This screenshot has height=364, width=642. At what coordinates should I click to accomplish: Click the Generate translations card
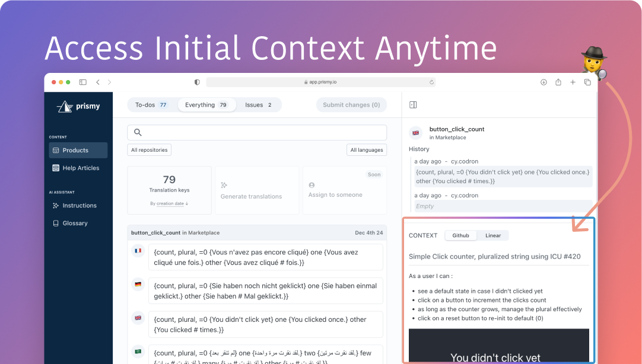click(256, 190)
